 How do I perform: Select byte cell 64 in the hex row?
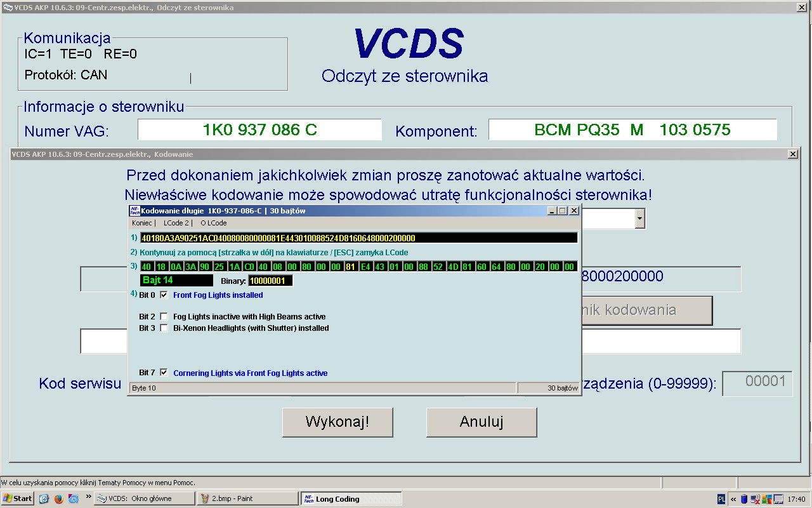496,267
